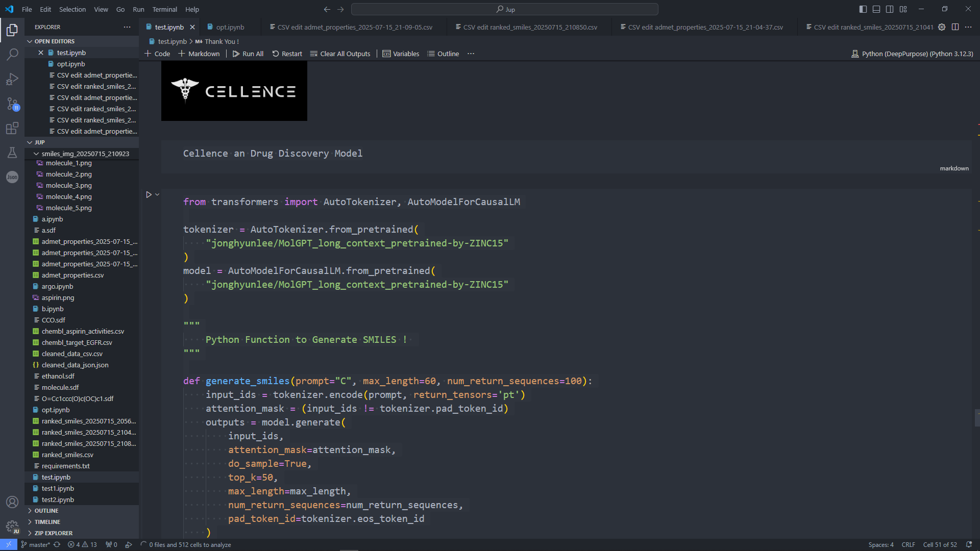Open the Run and Debug view
Viewport: 980px width, 551px height.
[x=12, y=79]
